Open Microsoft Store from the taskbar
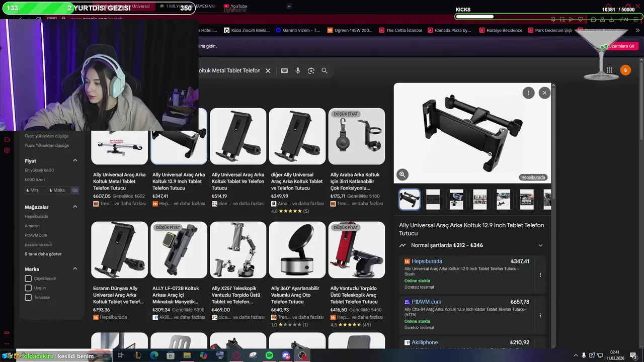Image resolution: width=644 pixels, height=362 pixels. coord(171,355)
